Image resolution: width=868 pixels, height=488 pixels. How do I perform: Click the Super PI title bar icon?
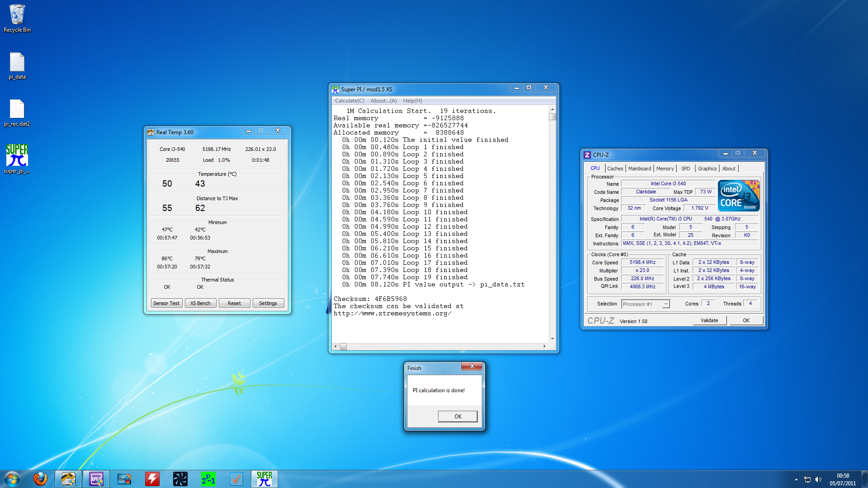335,89
